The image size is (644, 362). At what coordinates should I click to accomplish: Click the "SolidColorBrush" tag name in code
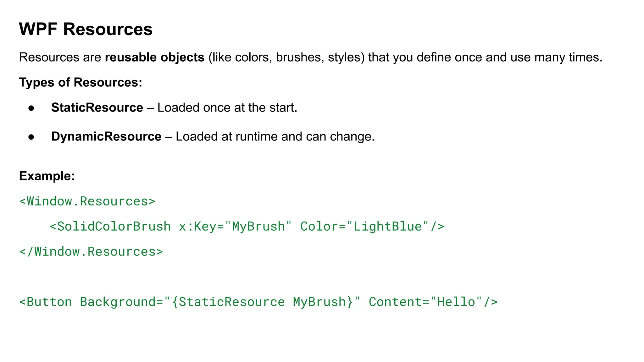[x=114, y=227]
